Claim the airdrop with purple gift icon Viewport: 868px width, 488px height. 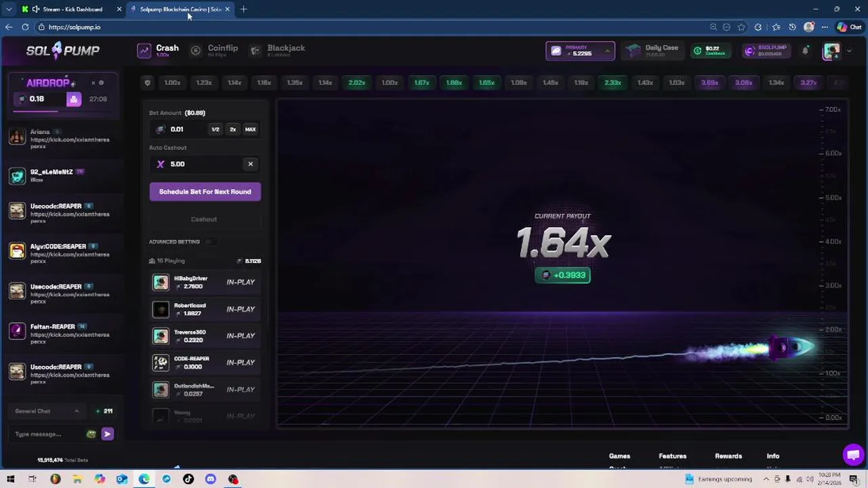click(74, 99)
